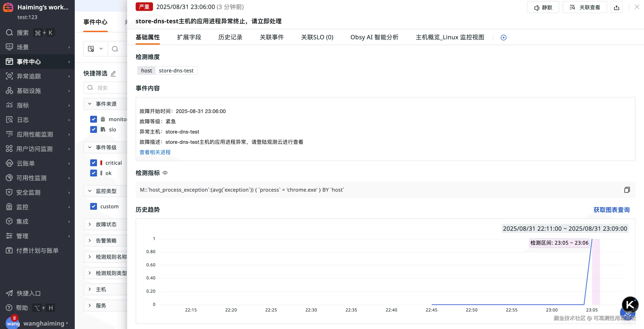Uncheck the custom monitor type checkbox
Image resolution: width=644 pixels, height=329 pixels.
(x=94, y=206)
